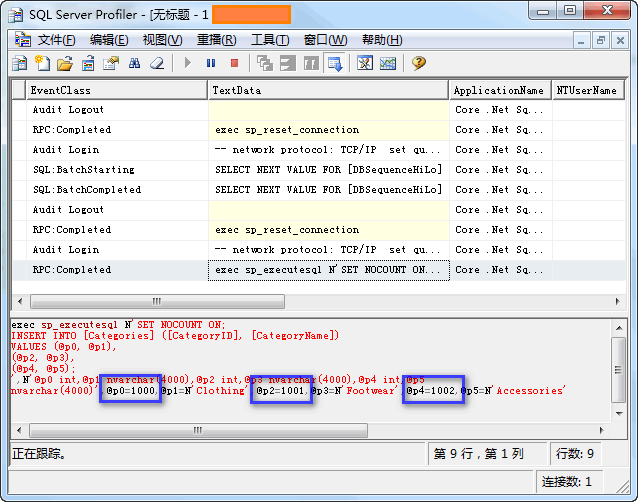Click the detail pane scroll-left arrow

pos(19,430)
